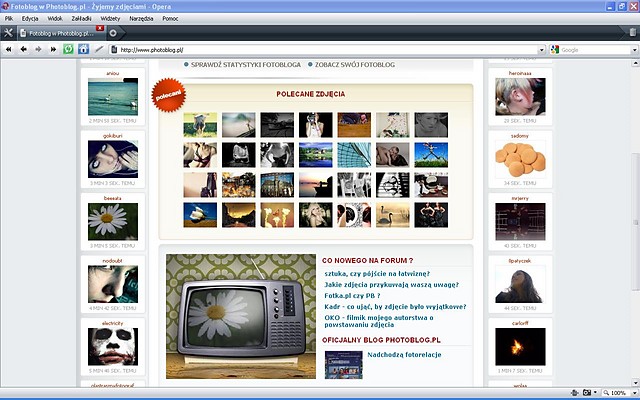This screenshot has width=640, height=400.
Task: Click the Opera logo in title bar
Action: (x=5, y=6)
